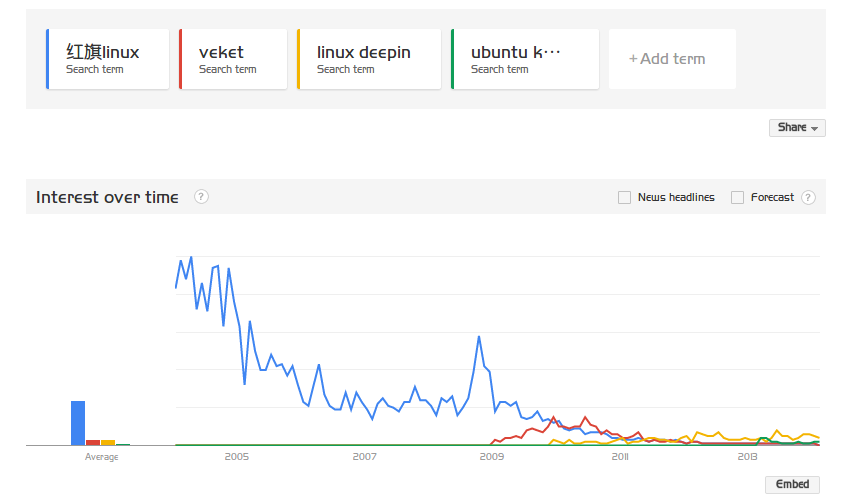Tick the Forecast checkbox

tap(737, 197)
